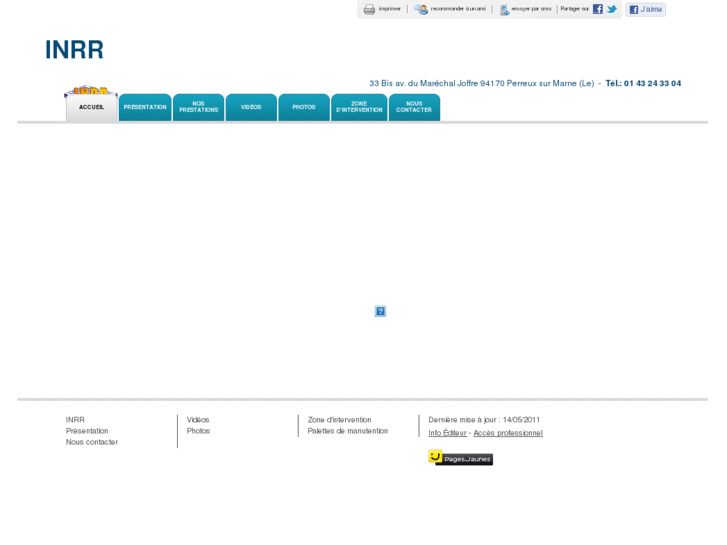Click the address 33 Bis av. du Maréchal Joffre

tap(424, 83)
